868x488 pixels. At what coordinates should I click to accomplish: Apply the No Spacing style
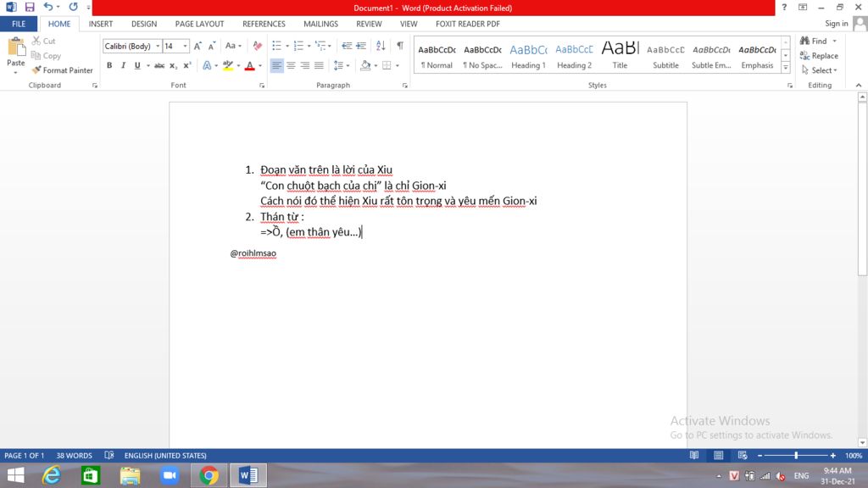coord(482,55)
